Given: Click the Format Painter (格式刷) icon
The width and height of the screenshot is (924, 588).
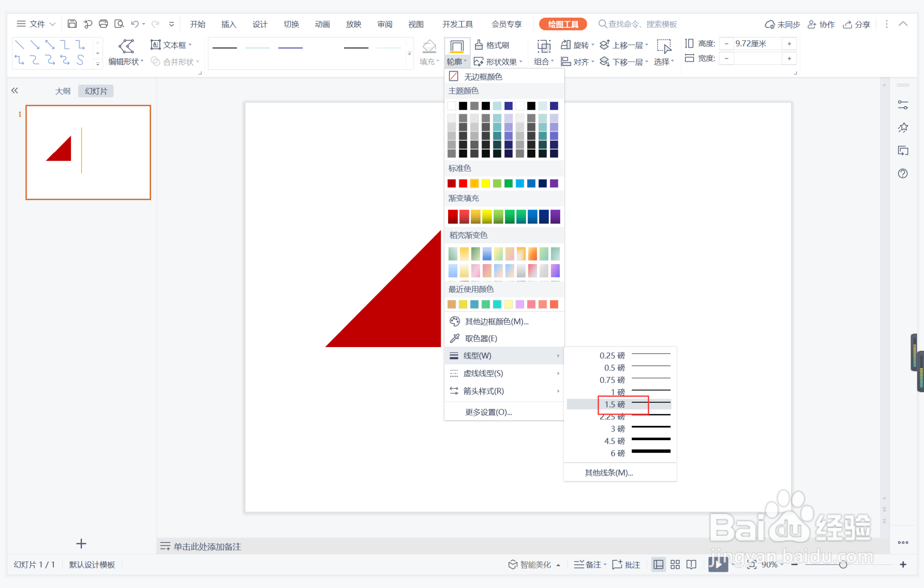Looking at the screenshot, I should (x=479, y=45).
